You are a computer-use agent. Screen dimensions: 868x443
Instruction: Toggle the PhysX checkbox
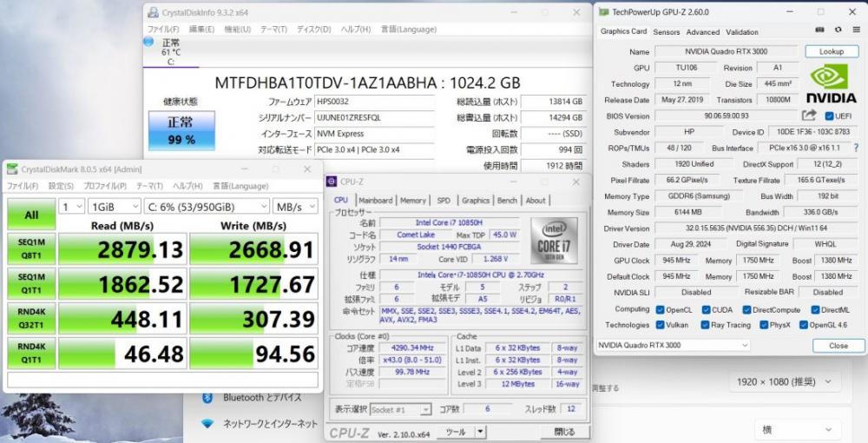click(764, 325)
